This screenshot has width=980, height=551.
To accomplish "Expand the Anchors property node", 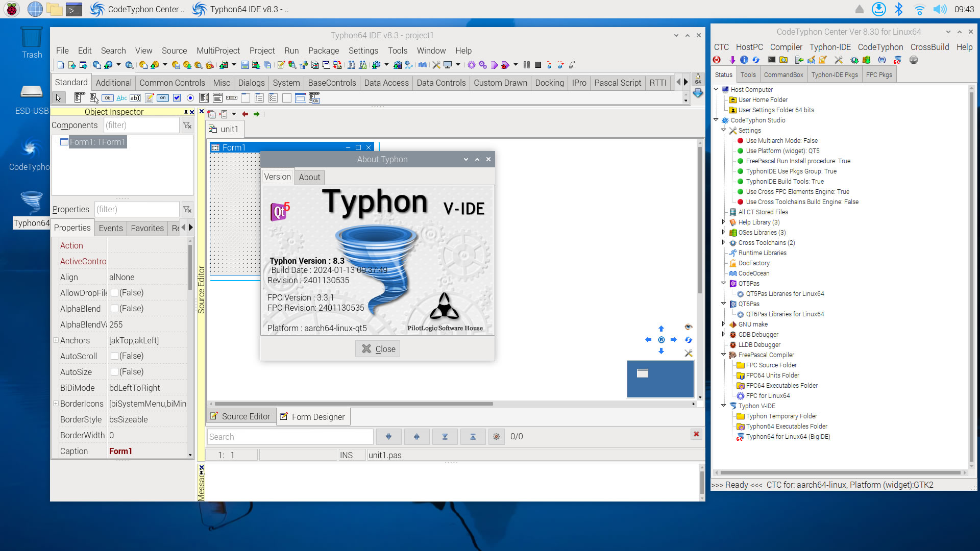I will [56, 340].
